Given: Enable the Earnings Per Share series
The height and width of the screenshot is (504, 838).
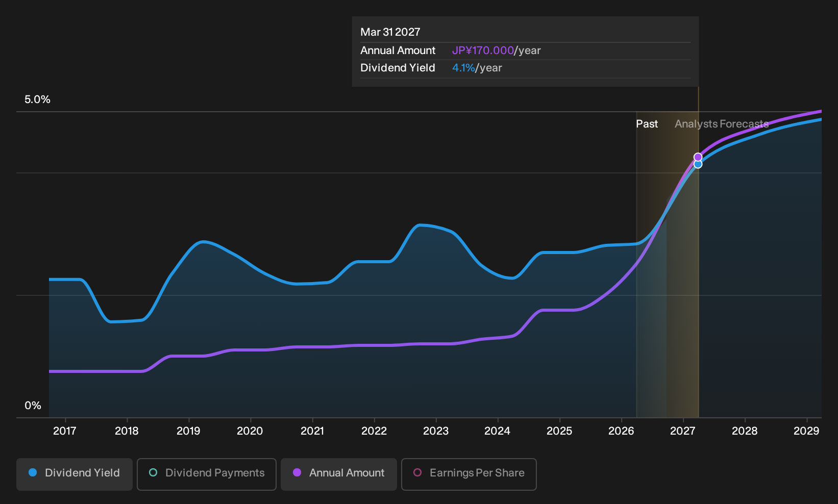Looking at the screenshot, I should (x=469, y=474).
